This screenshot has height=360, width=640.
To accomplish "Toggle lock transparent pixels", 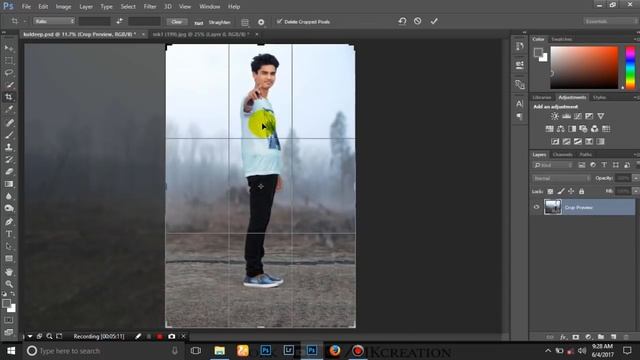I will click(x=550, y=191).
